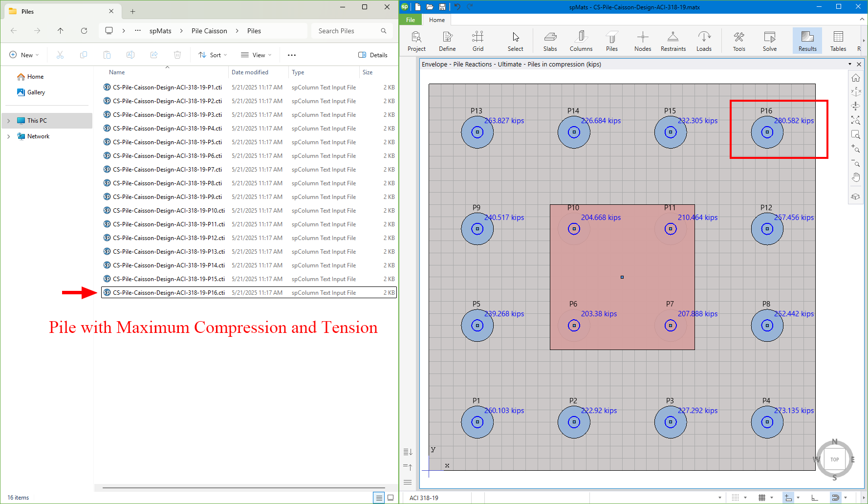The image size is (868, 504).
Task: Reset view with the home view icon
Action: [855, 78]
